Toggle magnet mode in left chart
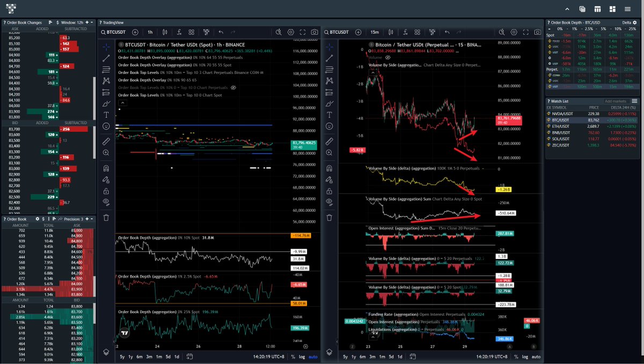 pyautogui.click(x=106, y=168)
